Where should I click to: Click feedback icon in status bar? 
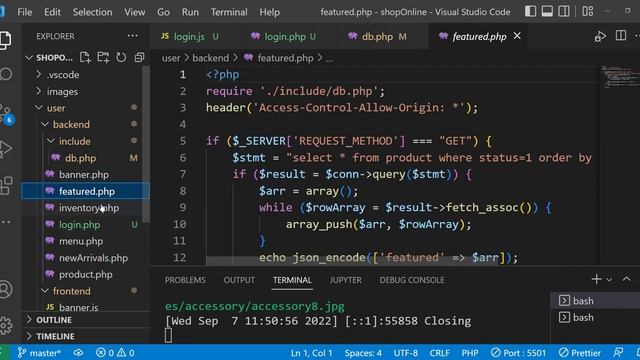[x=618, y=353]
